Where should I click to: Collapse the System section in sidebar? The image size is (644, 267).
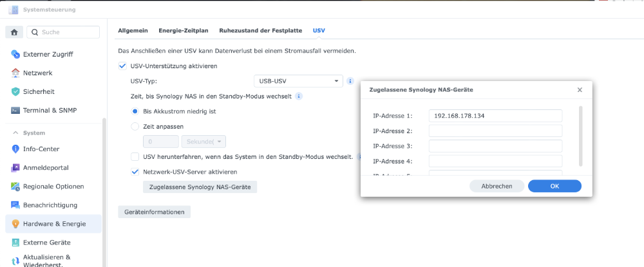pyautogui.click(x=15, y=133)
